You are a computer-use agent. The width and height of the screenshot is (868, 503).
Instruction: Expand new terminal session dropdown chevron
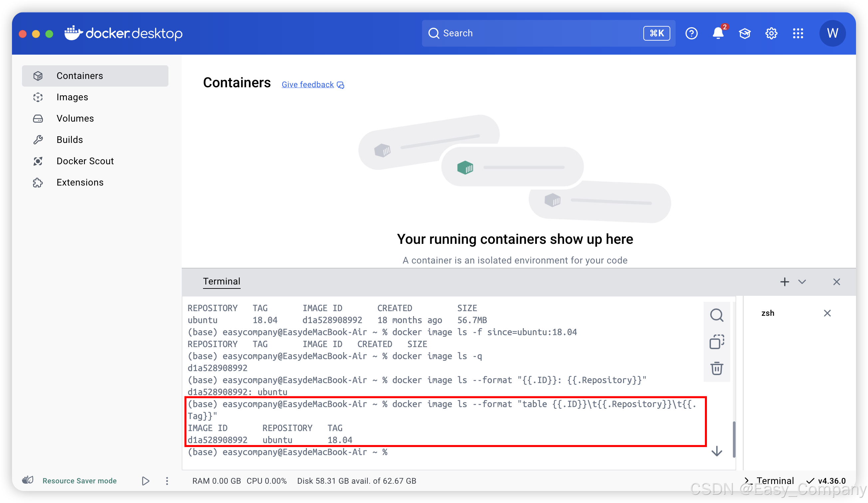point(802,282)
